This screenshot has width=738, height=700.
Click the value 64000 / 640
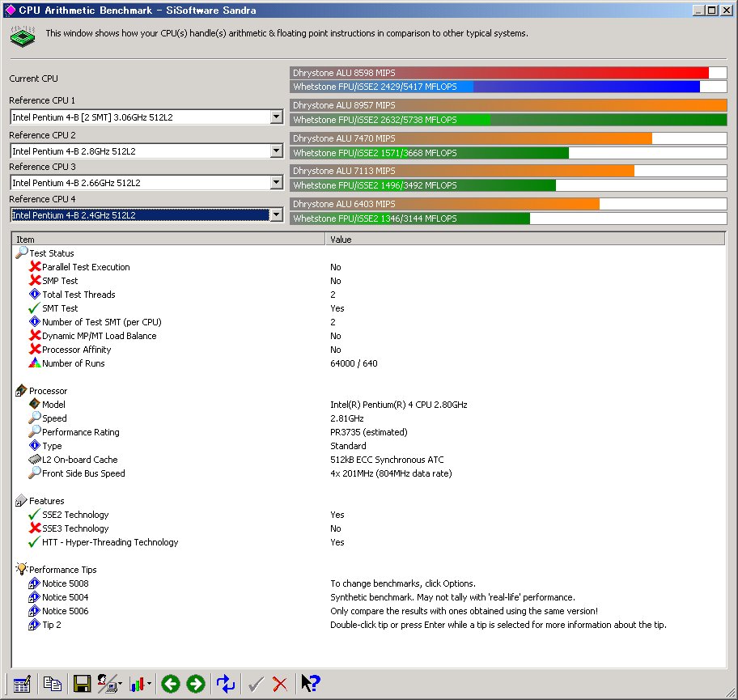(x=354, y=363)
